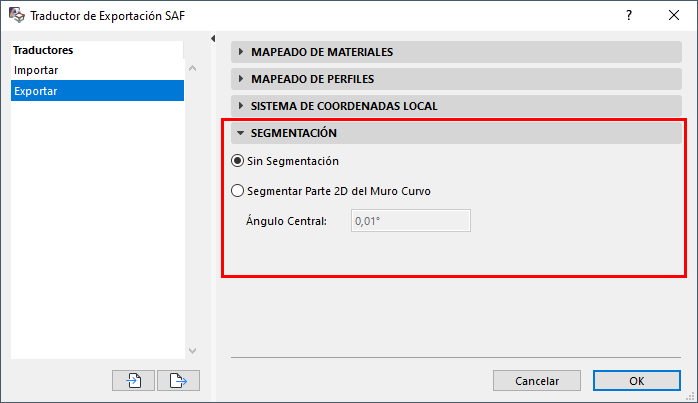Confirm with the OK button

click(637, 381)
